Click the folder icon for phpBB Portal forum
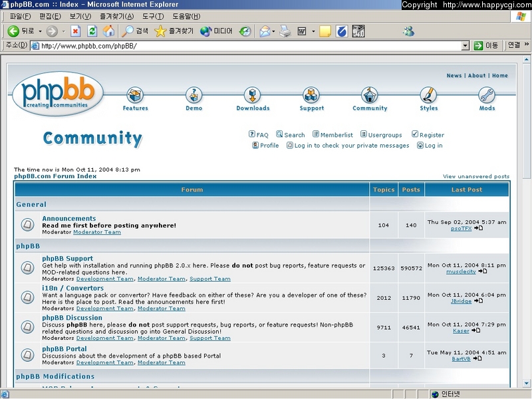The width and height of the screenshot is (532, 399). pos(27,355)
